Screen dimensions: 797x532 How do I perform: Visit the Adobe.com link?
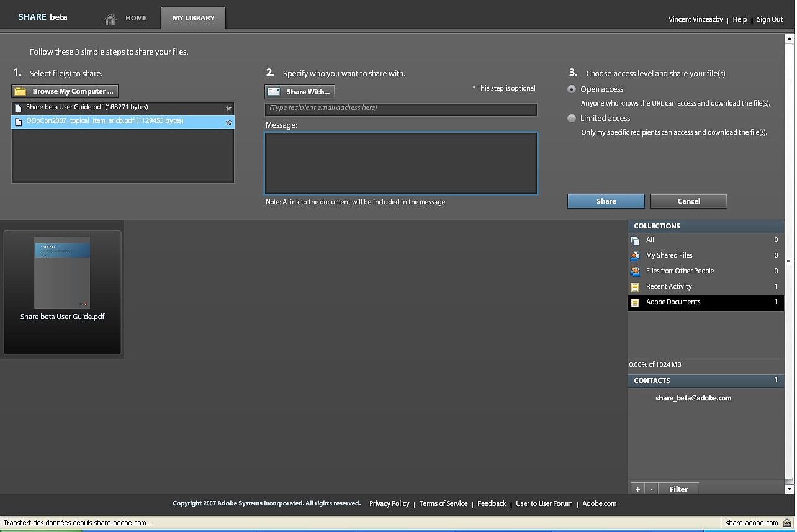(x=599, y=503)
